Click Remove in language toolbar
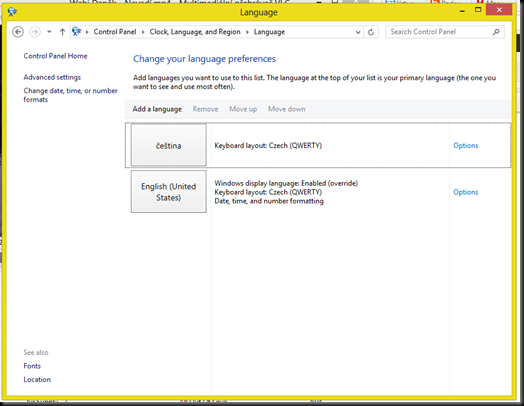 coord(205,109)
